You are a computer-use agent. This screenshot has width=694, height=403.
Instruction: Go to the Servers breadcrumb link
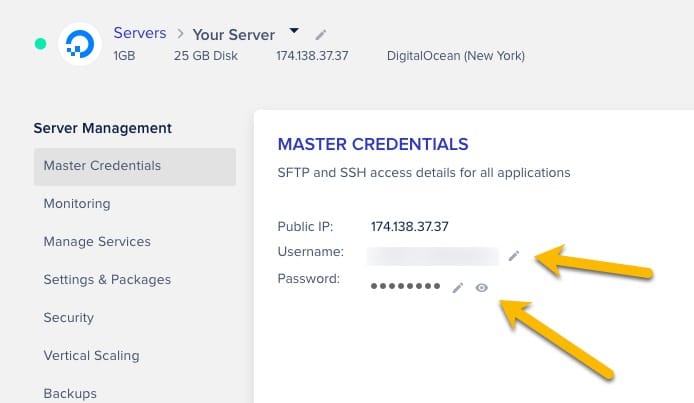(139, 34)
